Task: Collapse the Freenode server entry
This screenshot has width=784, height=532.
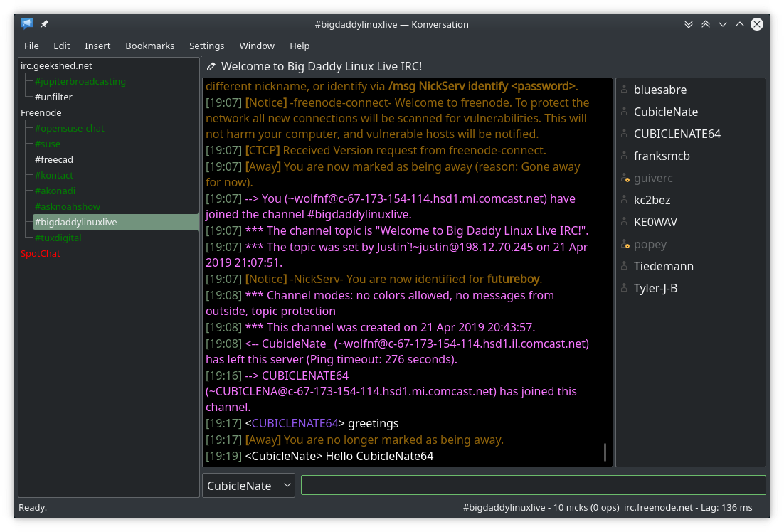Action: pyautogui.click(x=41, y=112)
